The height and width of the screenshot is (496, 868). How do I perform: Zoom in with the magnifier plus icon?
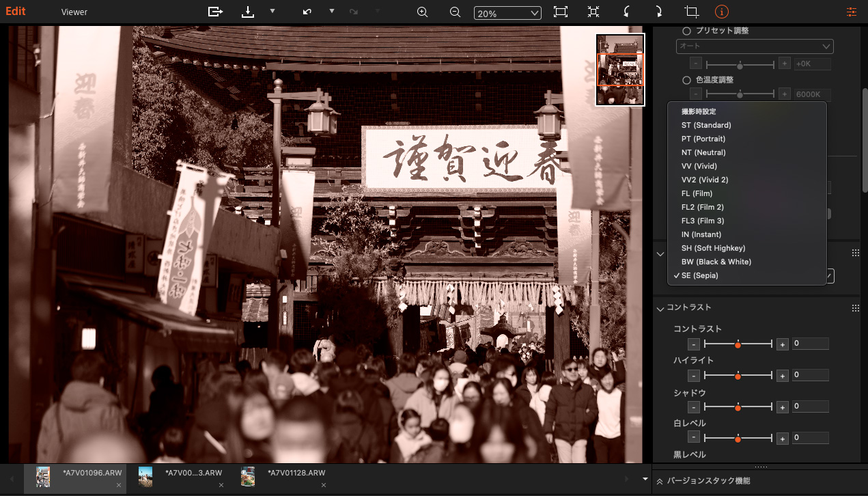click(x=422, y=12)
